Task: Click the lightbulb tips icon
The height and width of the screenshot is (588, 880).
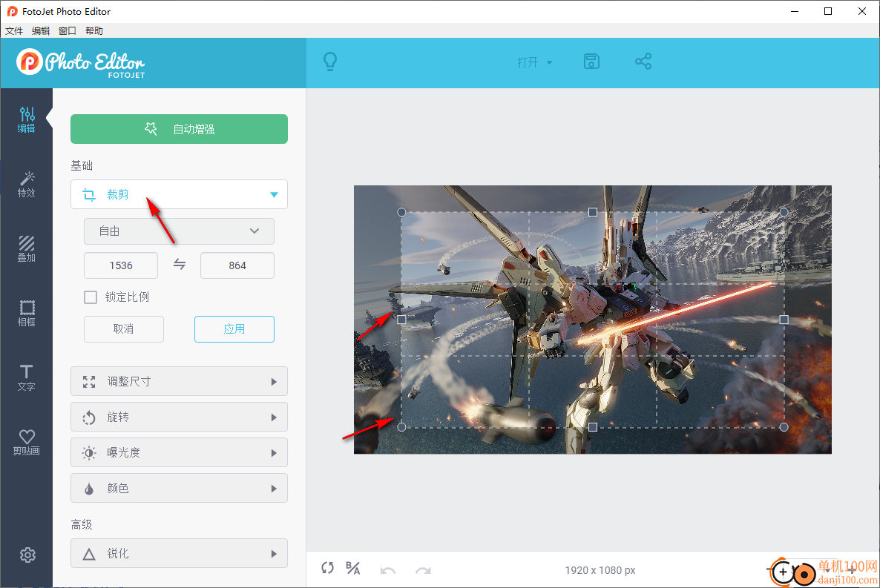Action: click(331, 61)
